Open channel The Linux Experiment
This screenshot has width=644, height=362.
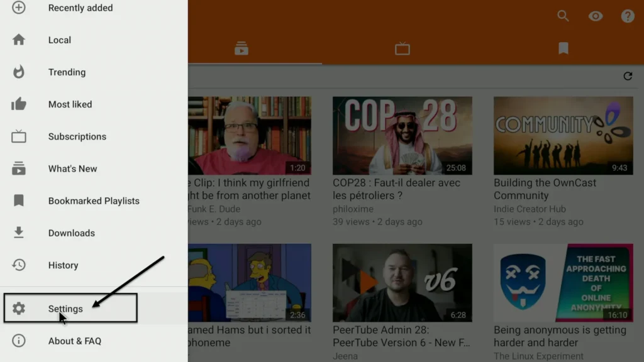[538, 356]
